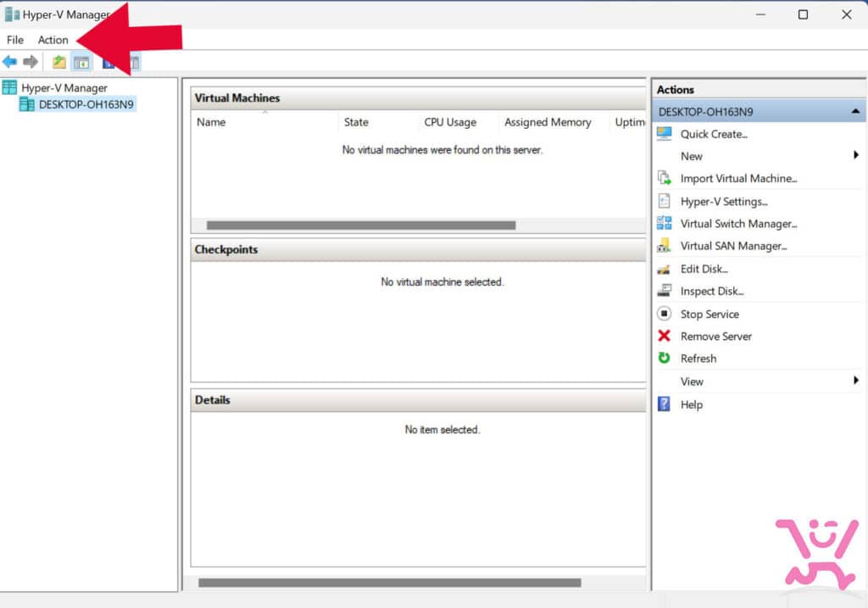The image size is (868, 608).
Task: Open the View submenu in Actions
Action: pos(692,382)
